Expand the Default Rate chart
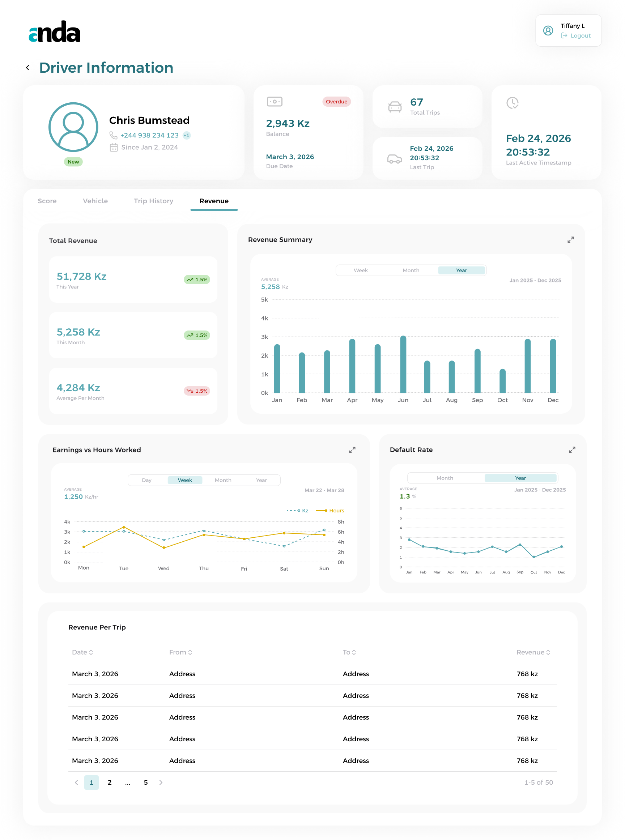This screenshot has height=840, width=625. click(572, 450)
